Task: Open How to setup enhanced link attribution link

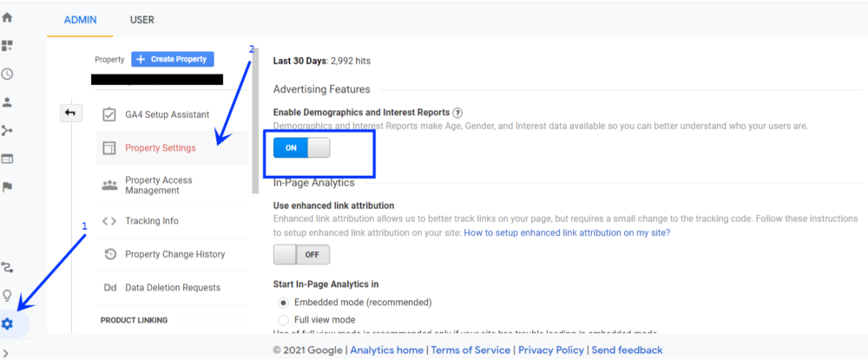Action: pos(567,233)
